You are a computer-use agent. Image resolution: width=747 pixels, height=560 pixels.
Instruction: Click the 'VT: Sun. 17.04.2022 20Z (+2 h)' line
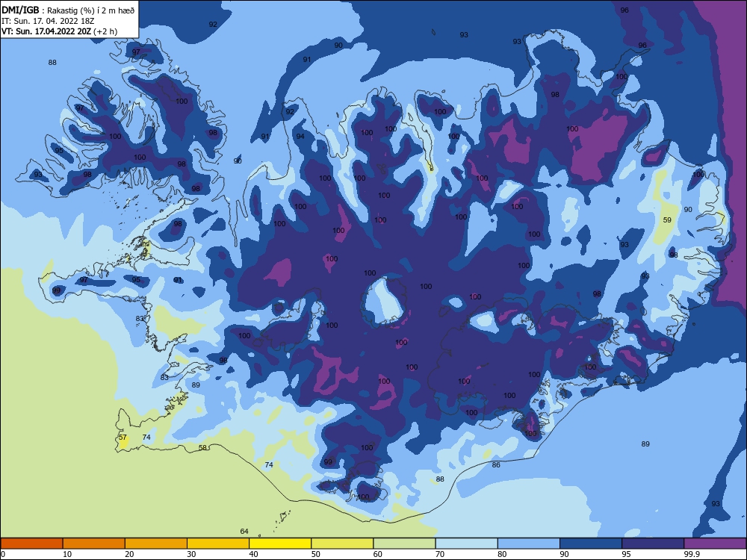tap(60, 31)
